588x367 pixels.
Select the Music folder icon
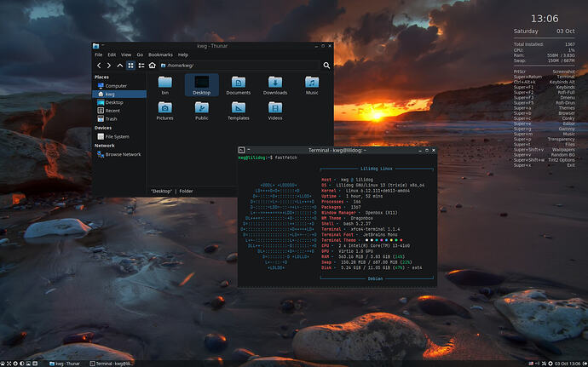pyautogui.click(x=312, y=85)
